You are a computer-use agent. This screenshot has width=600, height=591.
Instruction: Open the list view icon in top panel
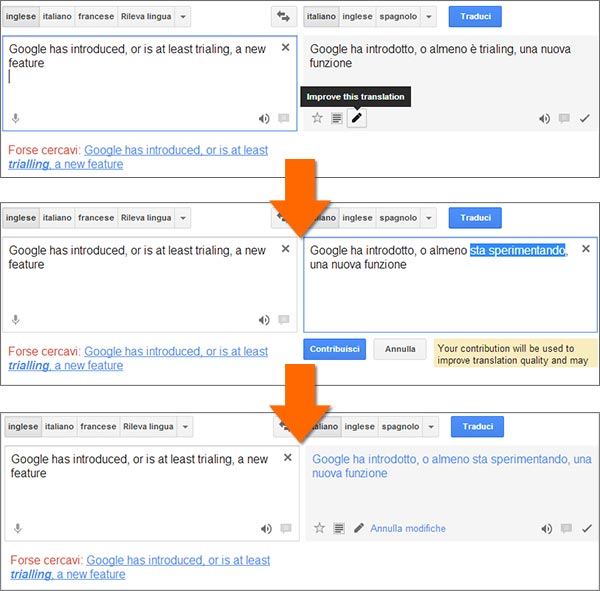[x=337, y=118]
